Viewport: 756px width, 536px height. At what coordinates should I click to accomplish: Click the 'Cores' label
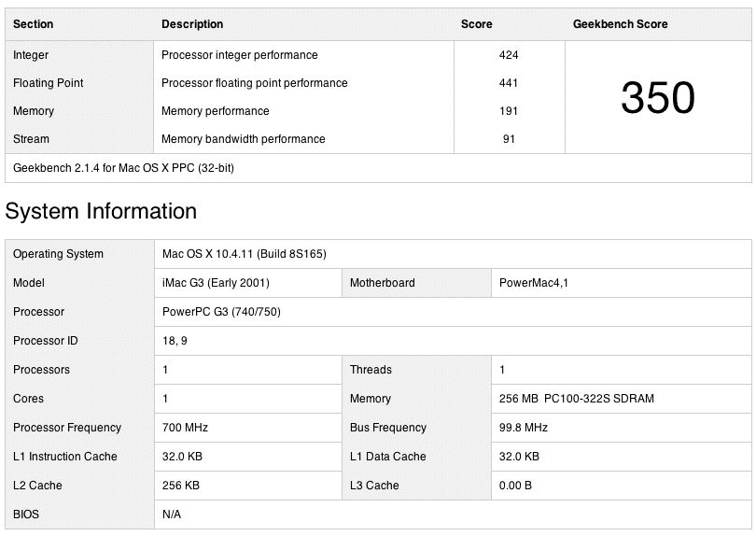(x=28, y=399)
